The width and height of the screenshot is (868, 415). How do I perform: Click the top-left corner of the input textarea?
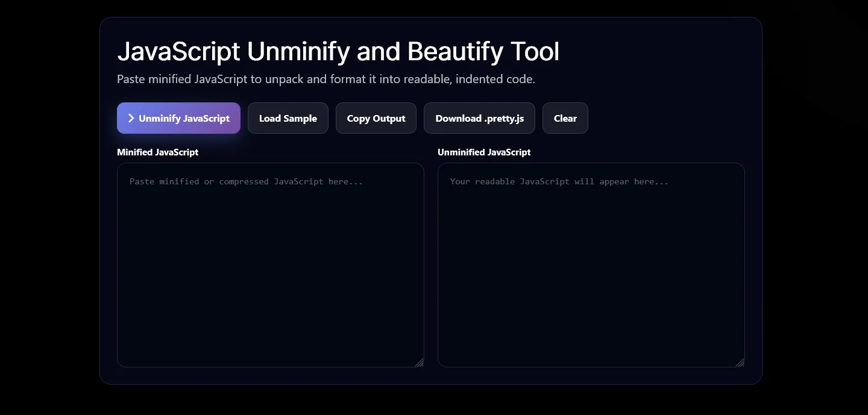coord(121,166)
